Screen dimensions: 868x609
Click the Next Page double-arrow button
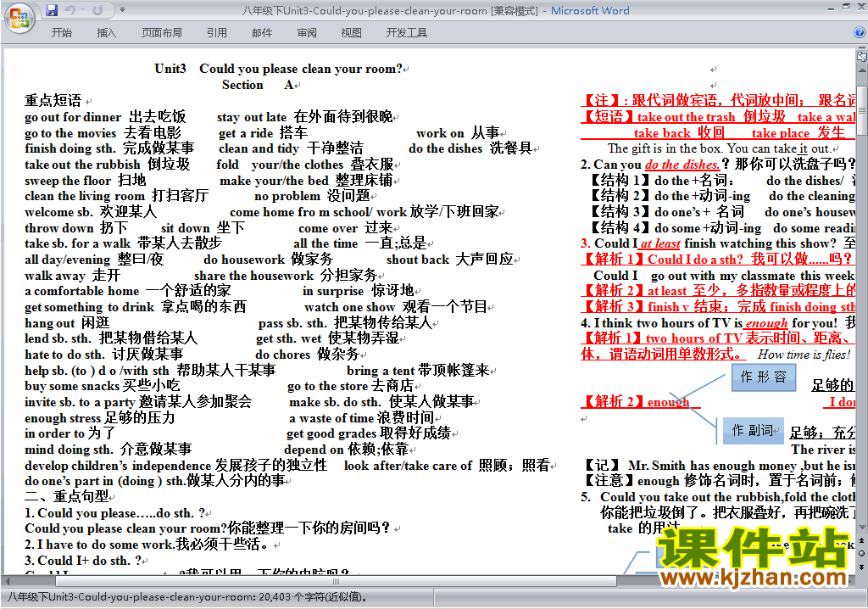click(862, 567)
